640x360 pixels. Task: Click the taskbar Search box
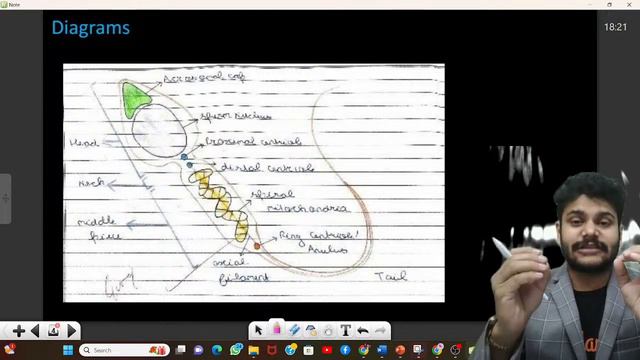(124, 350)
